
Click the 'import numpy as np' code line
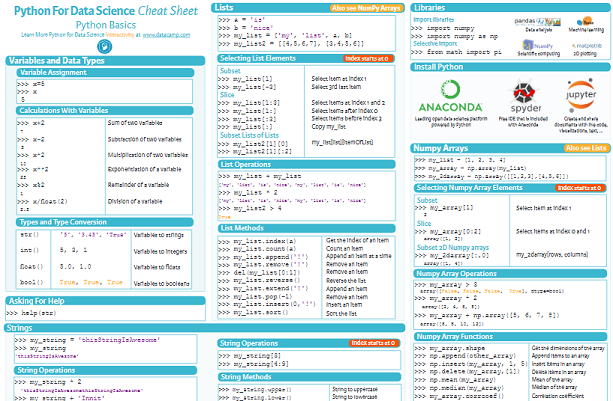pos(454,36)
